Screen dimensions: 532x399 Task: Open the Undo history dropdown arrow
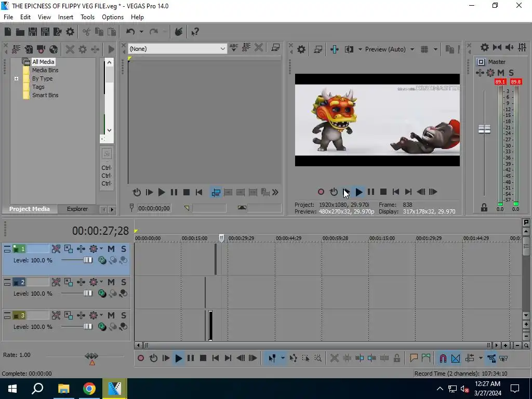(141, 32)
